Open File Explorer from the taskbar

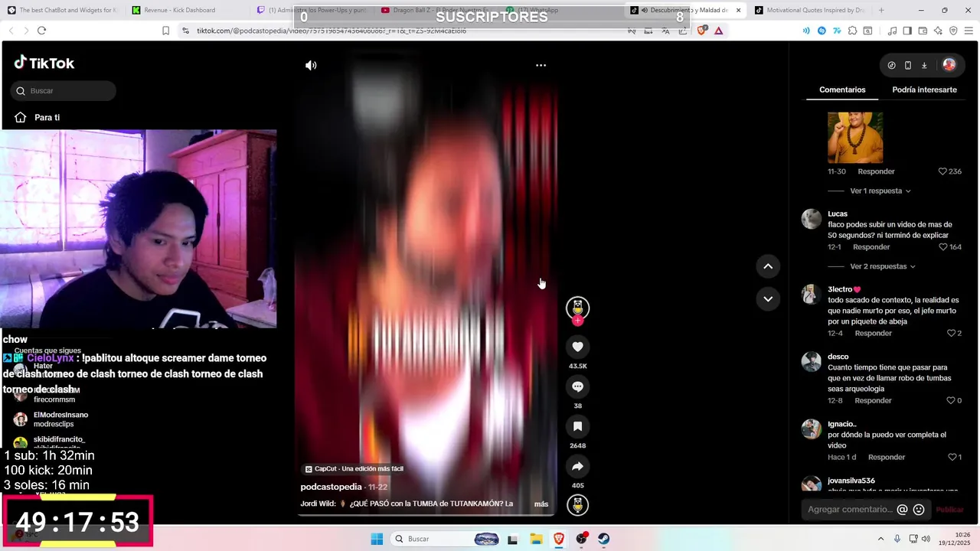(536, 539)
